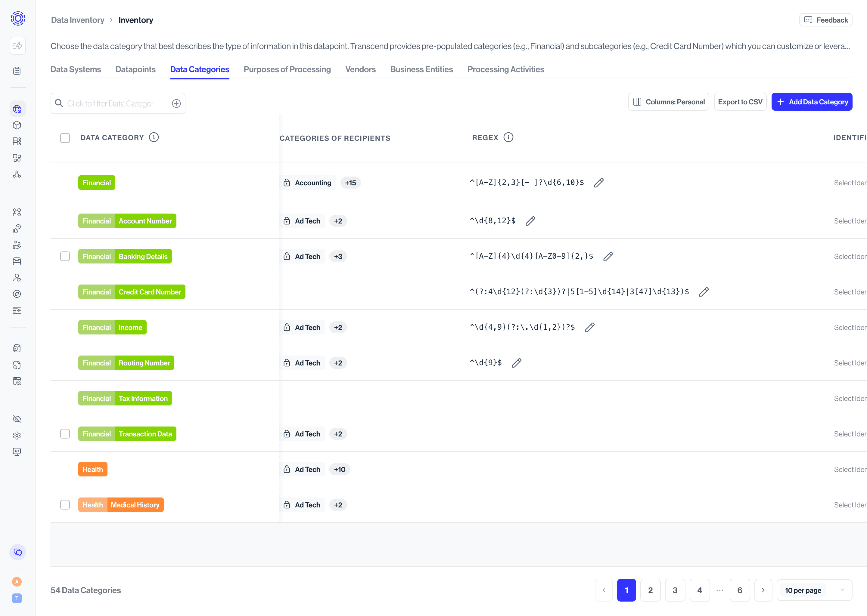
Task: Tick the Transaction Data row checkbox
Action: point(65,433)
